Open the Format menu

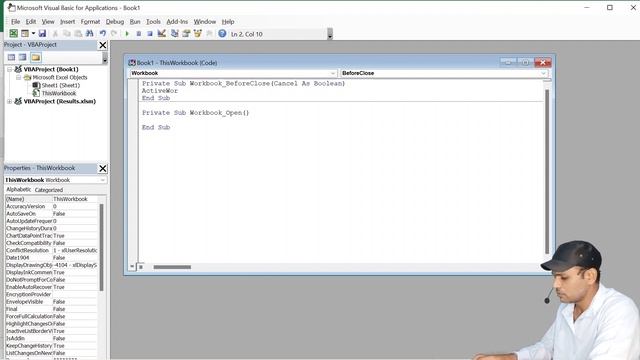point(90,22)
